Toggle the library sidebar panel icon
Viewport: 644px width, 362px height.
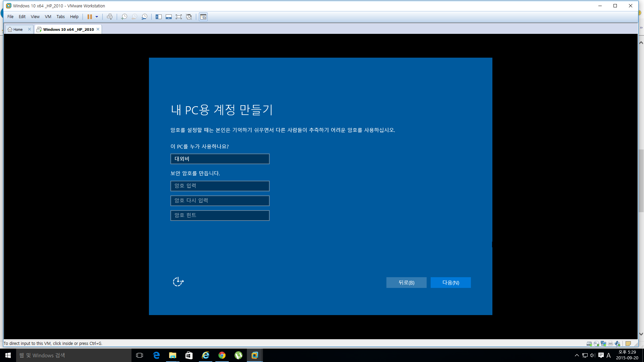pos(159,17)
